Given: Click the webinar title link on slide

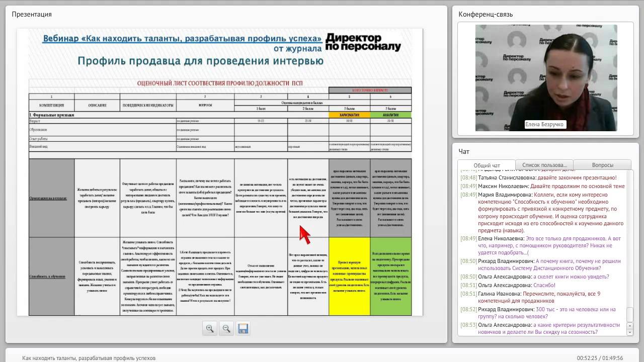Looking at the screenshot, I should coord(182,39).
